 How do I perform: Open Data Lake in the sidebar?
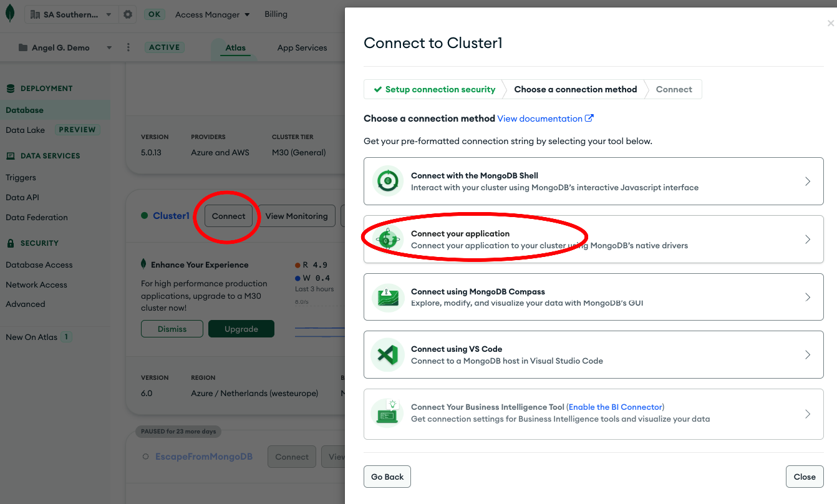point(25,130)
